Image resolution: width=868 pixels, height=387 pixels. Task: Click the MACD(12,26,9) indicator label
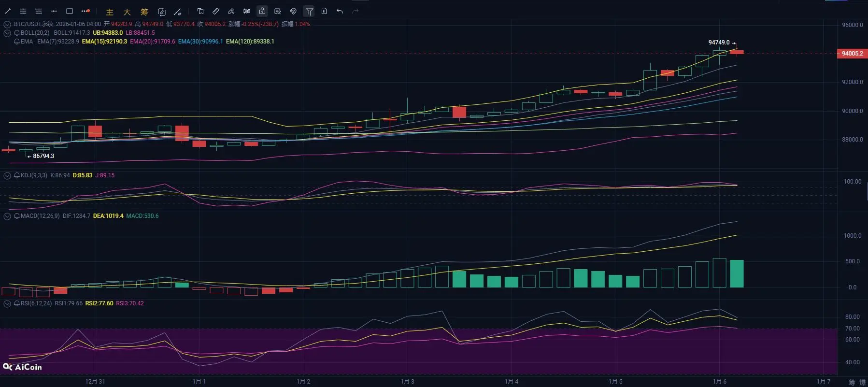(40, 216)
